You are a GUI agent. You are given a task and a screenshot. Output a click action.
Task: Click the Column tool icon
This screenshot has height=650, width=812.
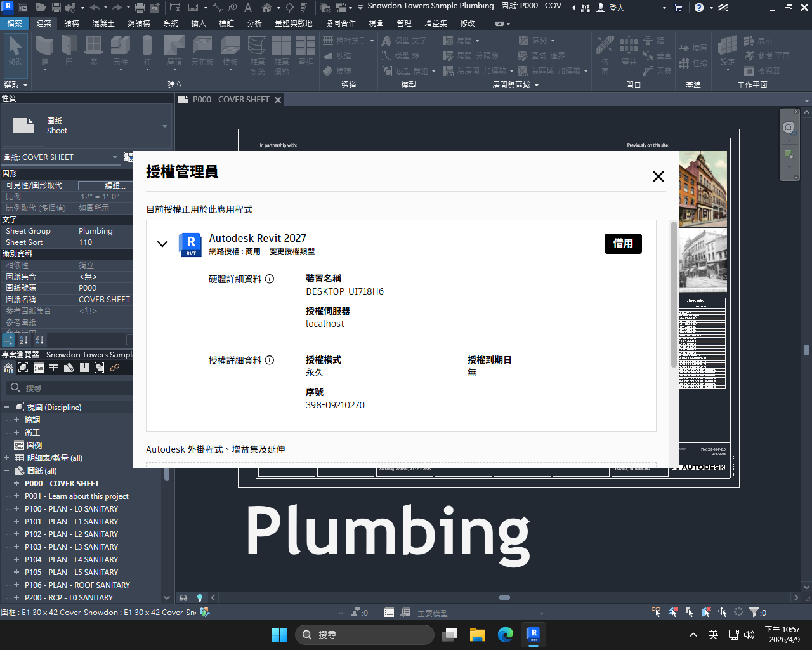[x=147, y=50]
